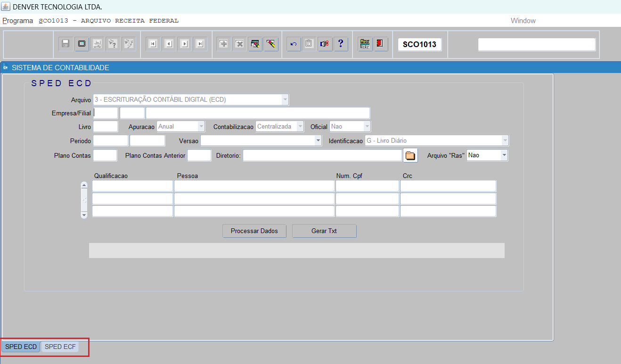Click the enter-query toolbar icon with question mark
The image size is (621, 364).
click(113, 44)
